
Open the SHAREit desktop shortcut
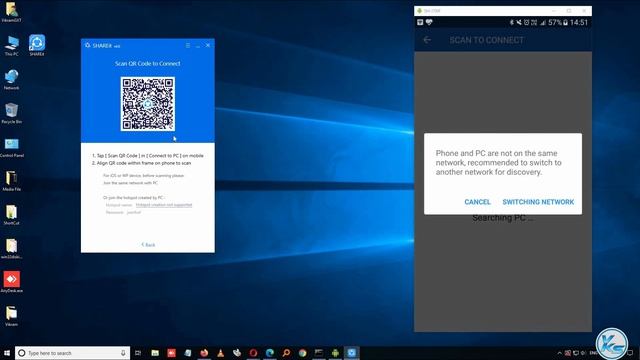tap(37, 44)
